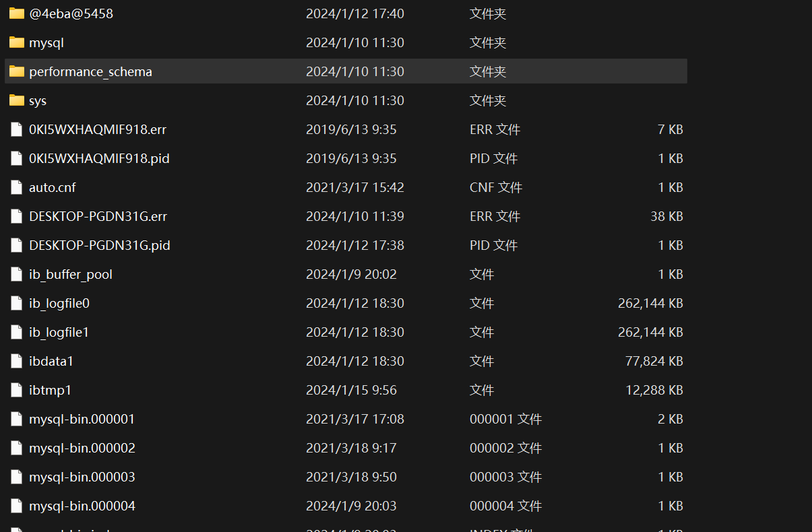
Task: Select file name mysql-bin.000004
Action: tap(82, 506)
